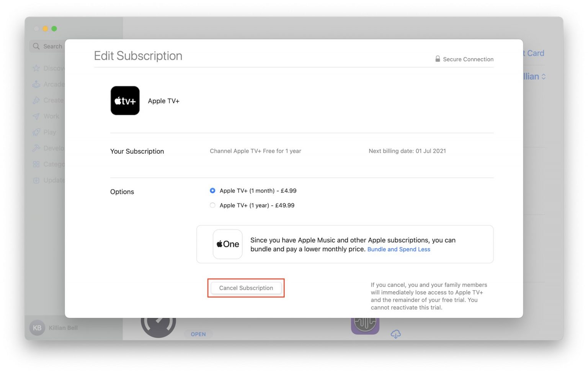The width and height of the screenshot is (588, 373).
Task: Open the Play section in the sidebar
Action: (49, 132)
